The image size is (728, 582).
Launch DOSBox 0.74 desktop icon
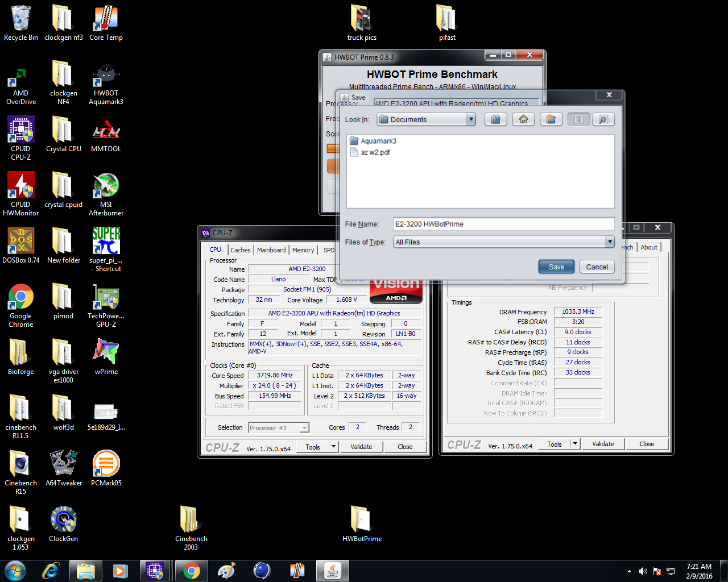(x=21, y=246)
